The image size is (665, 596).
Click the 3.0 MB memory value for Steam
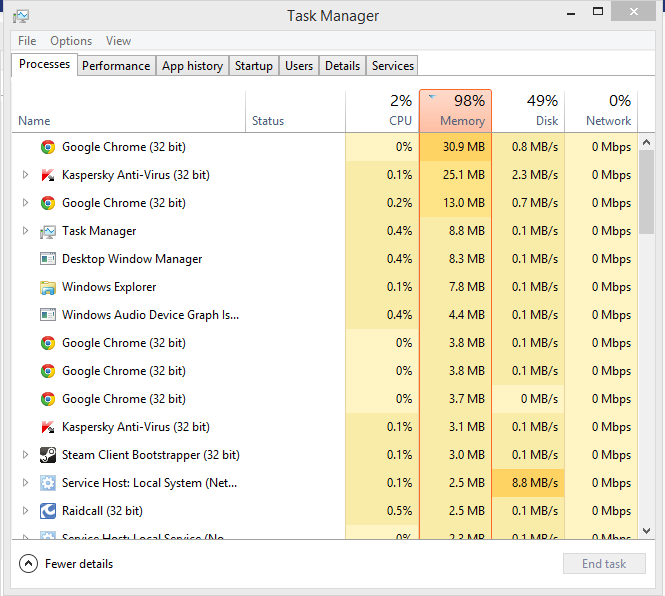coord(467,455)
